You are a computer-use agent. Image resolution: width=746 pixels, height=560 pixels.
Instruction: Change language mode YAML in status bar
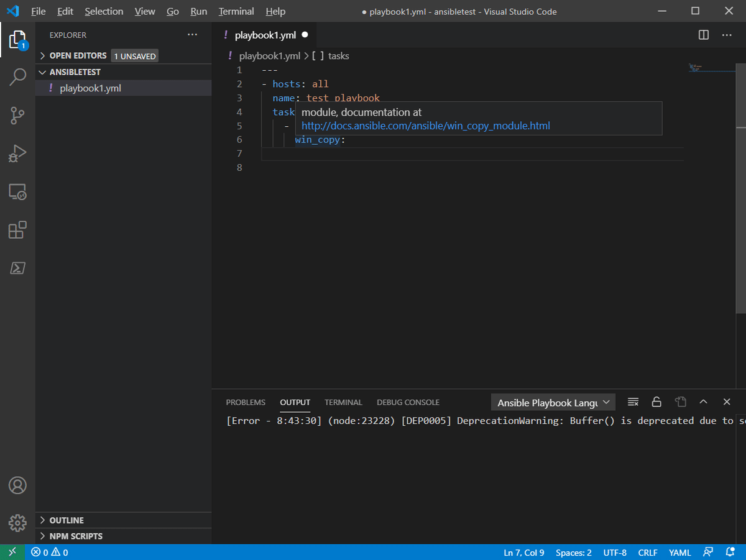pos(680,552)
